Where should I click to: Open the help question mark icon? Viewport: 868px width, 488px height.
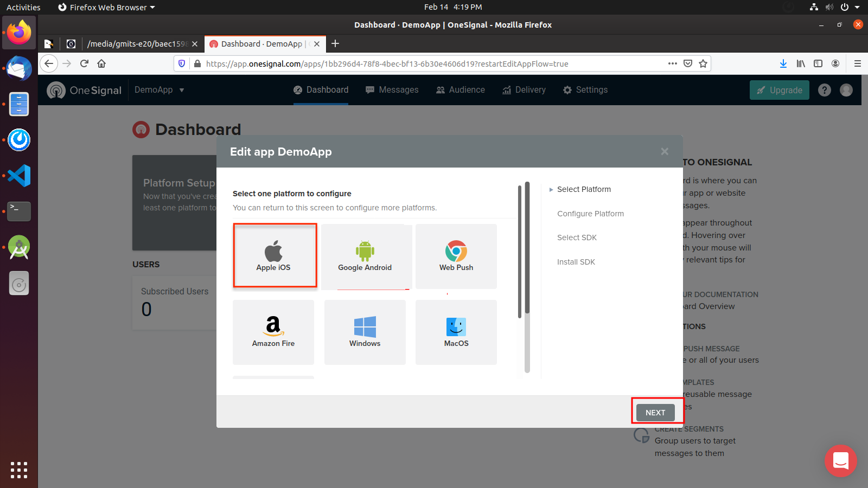pyautogui.click(x=825, y=90)
